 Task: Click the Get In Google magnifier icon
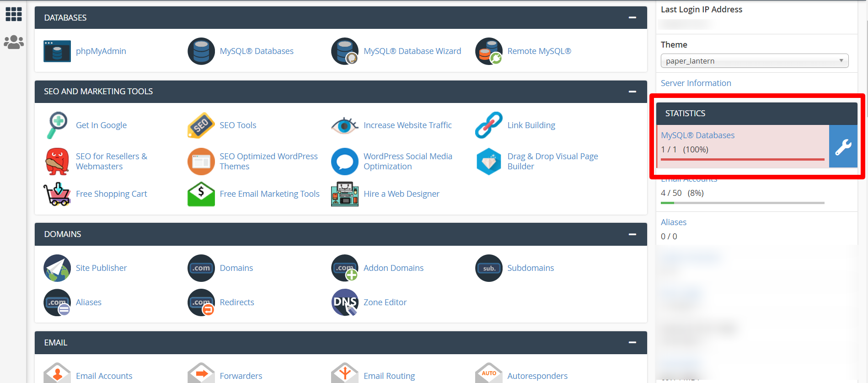coord(57,125)
